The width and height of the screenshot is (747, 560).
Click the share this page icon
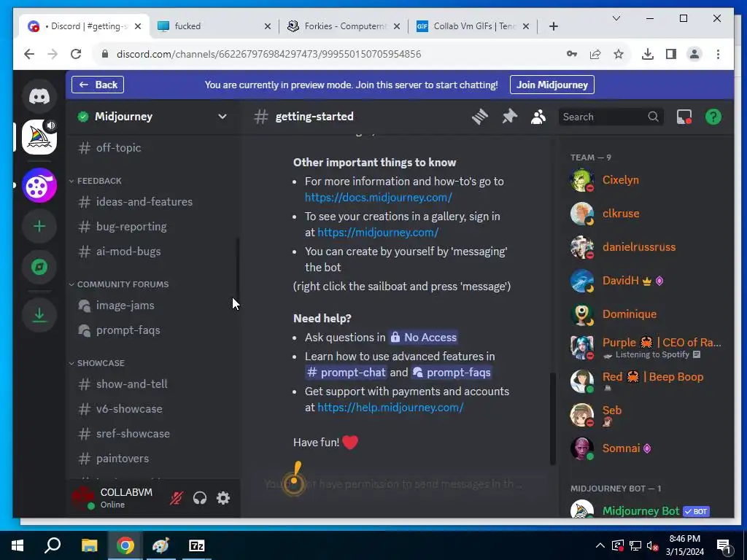pyautogui.click(x=595, y=54)
